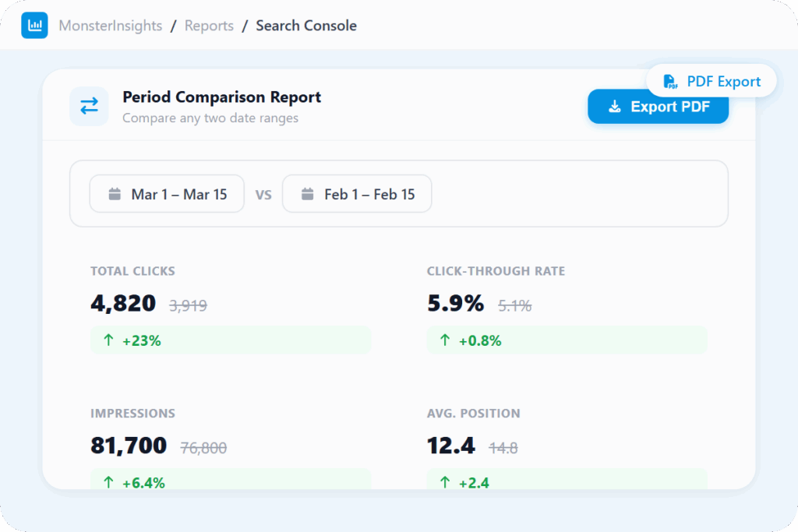Open the Feb 1 – Feb 15 date range picker
Screen dimensions: 798x532
pyautogui.click(x=357, y=194)
